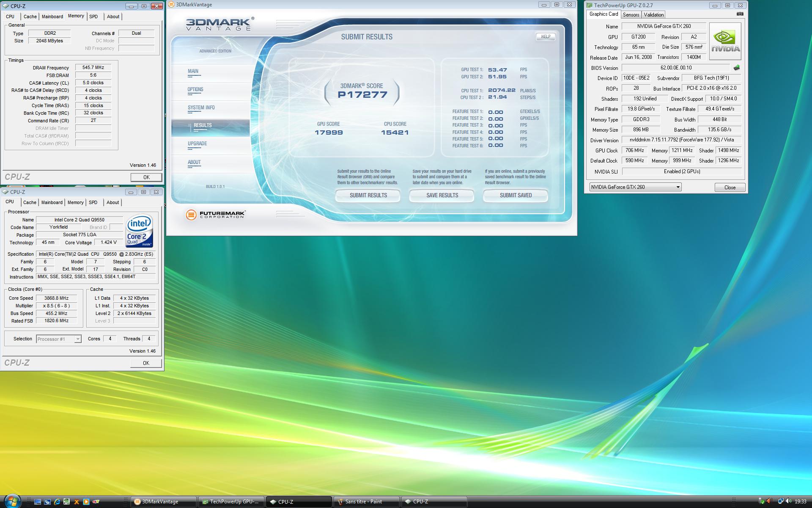Launch Windows Media Player from quick launch

[86, 502]
